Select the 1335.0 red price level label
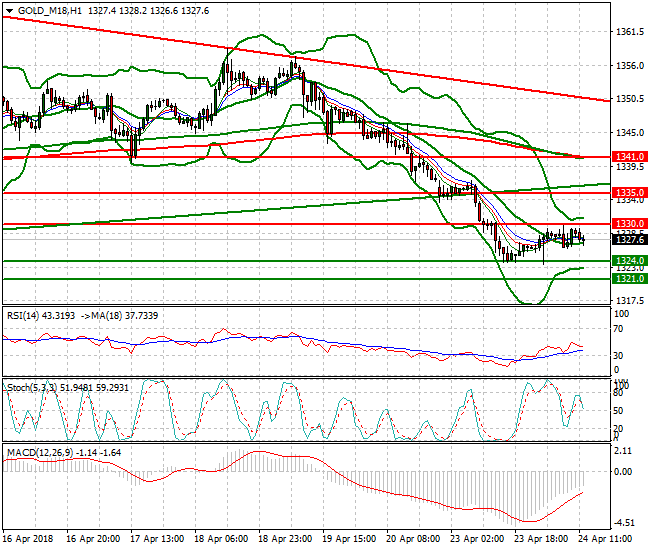This screenshot has width=650, height=550. (630, 192)
